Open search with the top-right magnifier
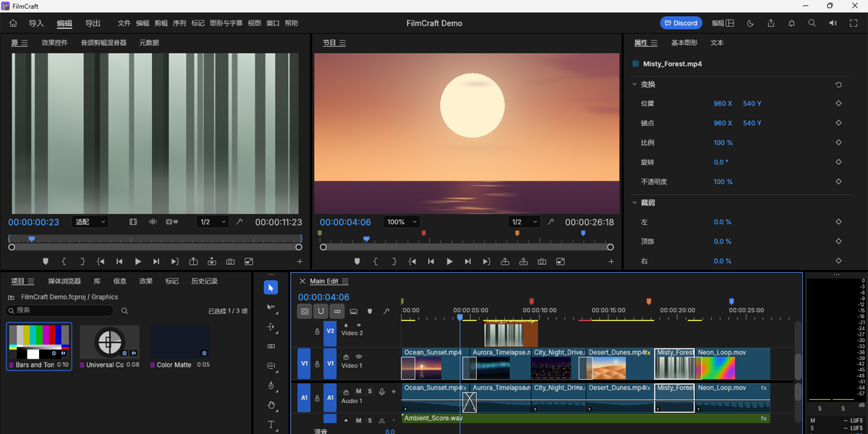The image size is (868, 434). [x=812, y=23]
